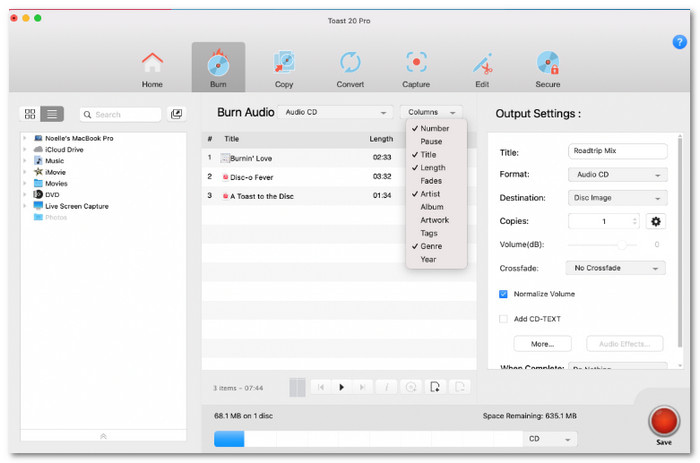Screen dimensions: 700x463
Task: Open the No Crossfade dropdown
Action: tap(616, 268)
